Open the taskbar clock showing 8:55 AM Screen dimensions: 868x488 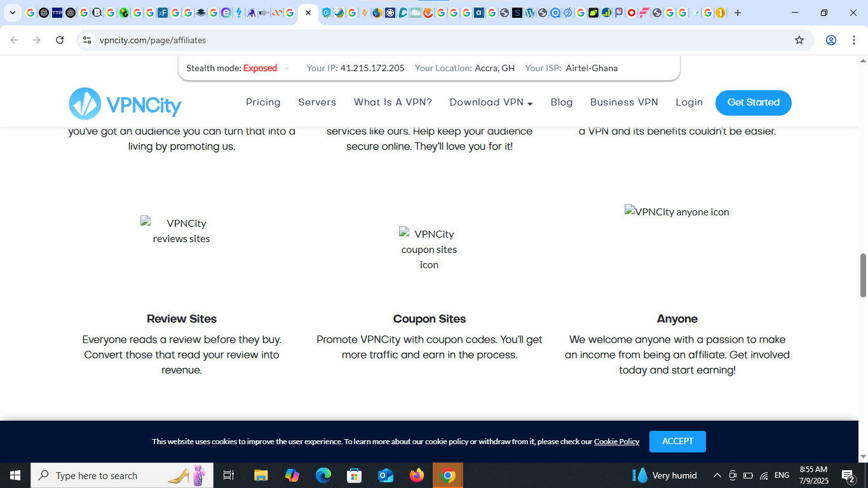pyautogui.click(x=813, y=475)
